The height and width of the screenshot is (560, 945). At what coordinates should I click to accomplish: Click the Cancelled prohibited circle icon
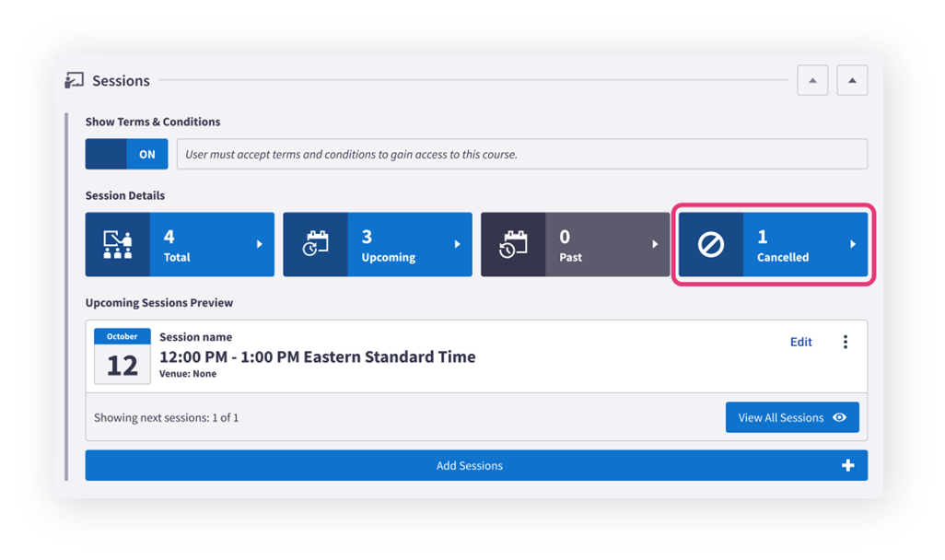[710, 245]
